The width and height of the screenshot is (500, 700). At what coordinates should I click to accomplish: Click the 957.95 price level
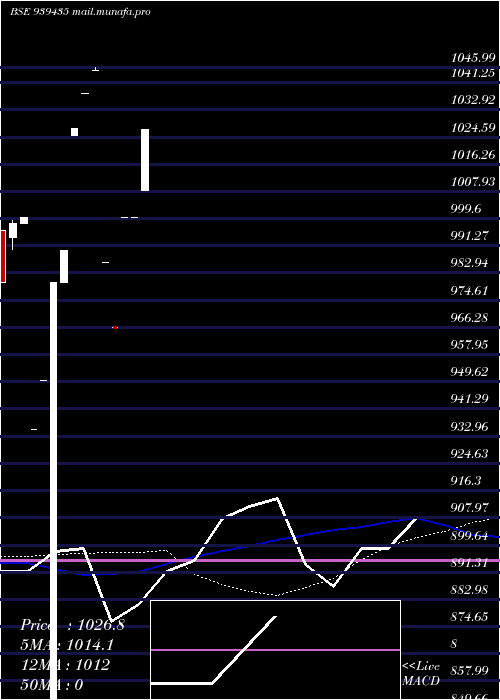click(469, 345)
